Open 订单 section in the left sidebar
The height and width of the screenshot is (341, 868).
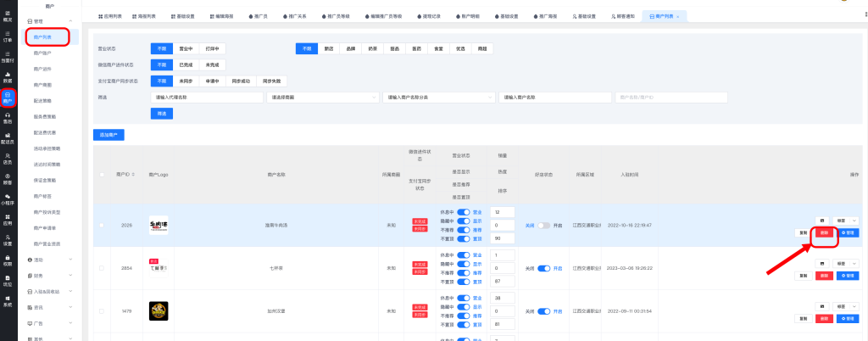pos(8,36)
